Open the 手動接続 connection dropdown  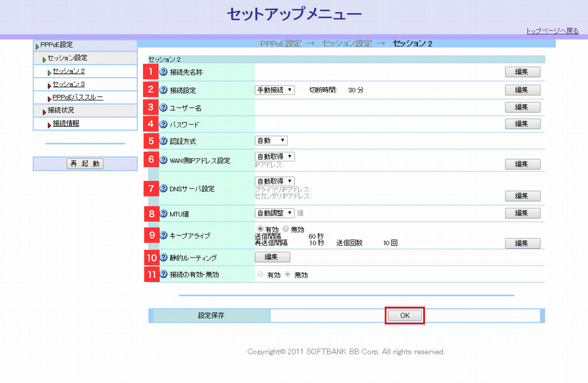[274, 90]
